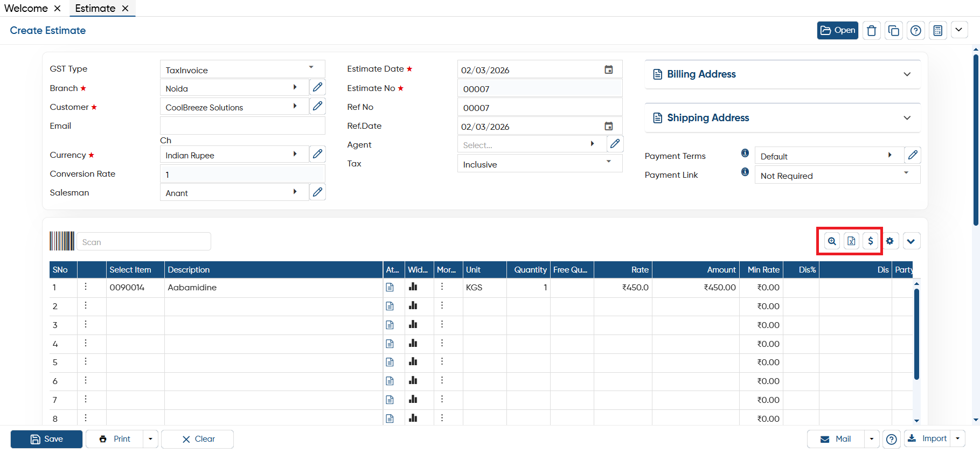Open the calculator icon in header
The height and width of the screenshot is (453, 980).
[937, 31]
